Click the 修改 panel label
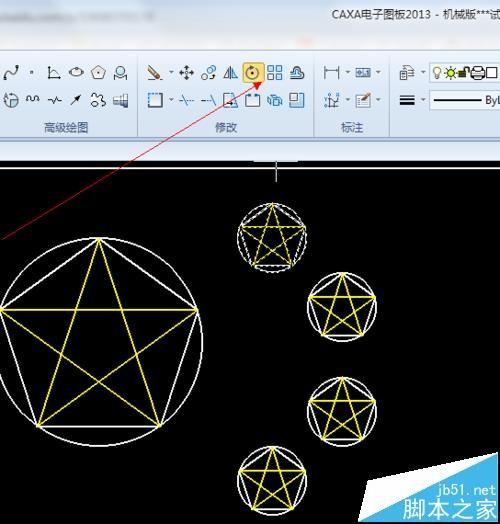500x524 pixels. tap(226, 127)
